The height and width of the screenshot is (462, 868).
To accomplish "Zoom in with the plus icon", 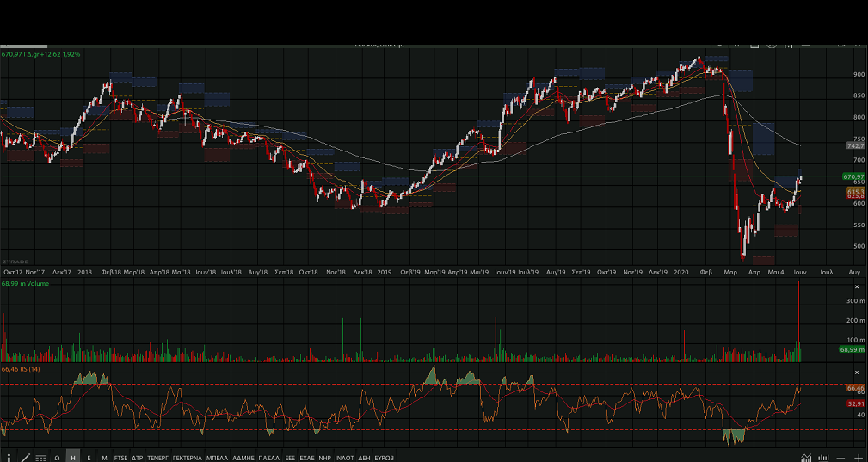I will (859, 458).
